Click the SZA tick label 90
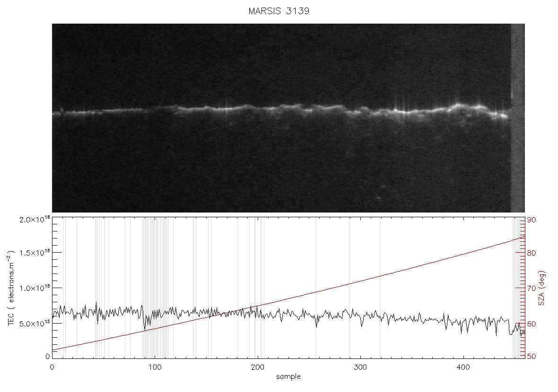 coord(532,220)
